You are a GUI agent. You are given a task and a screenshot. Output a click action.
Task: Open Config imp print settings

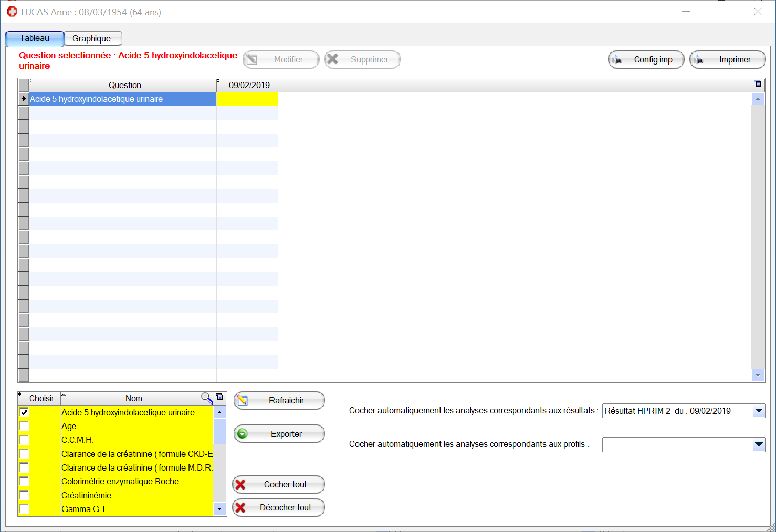646,59
